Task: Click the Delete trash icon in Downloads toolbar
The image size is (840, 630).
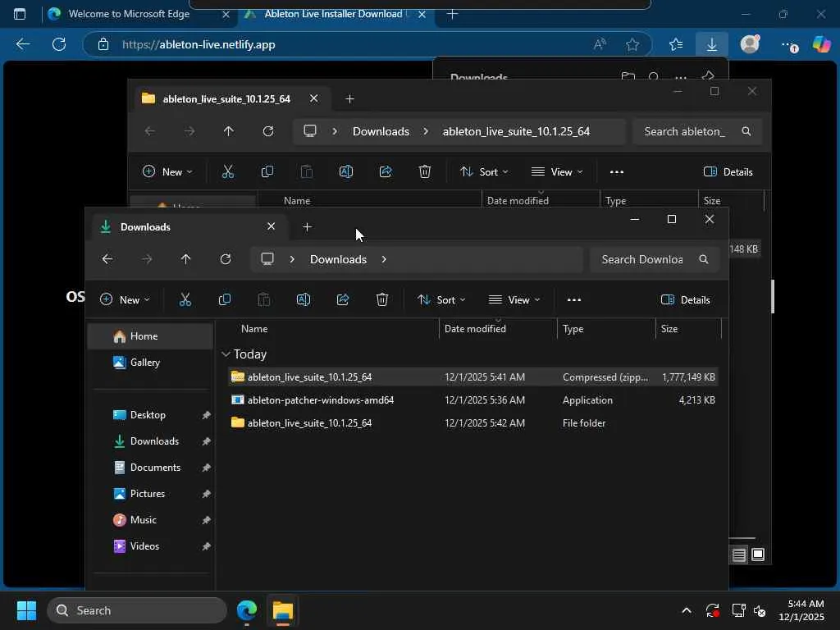Action: tap(382, 300)
